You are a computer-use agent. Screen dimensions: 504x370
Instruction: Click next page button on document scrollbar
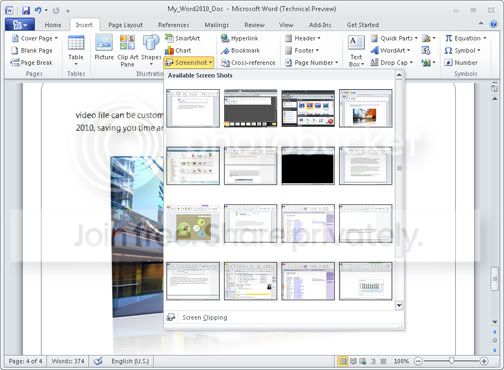[495, 350]
